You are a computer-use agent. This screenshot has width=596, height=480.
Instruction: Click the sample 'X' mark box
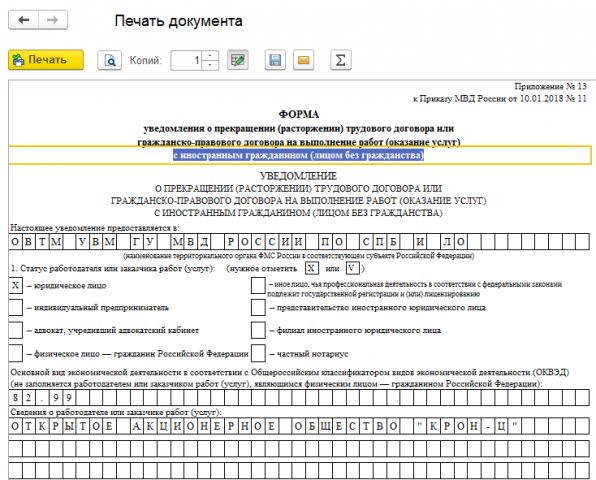coord(311,268)
